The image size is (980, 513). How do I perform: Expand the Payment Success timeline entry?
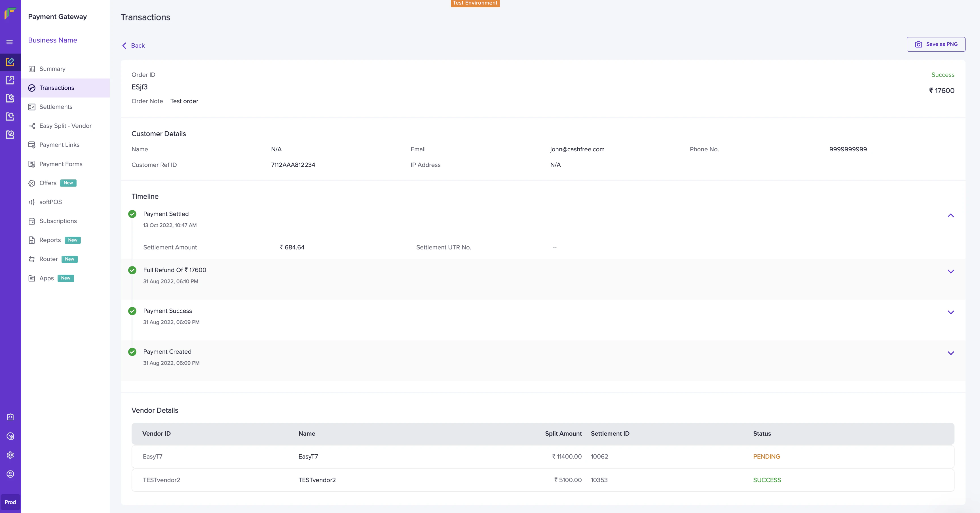tap(950, 312)
